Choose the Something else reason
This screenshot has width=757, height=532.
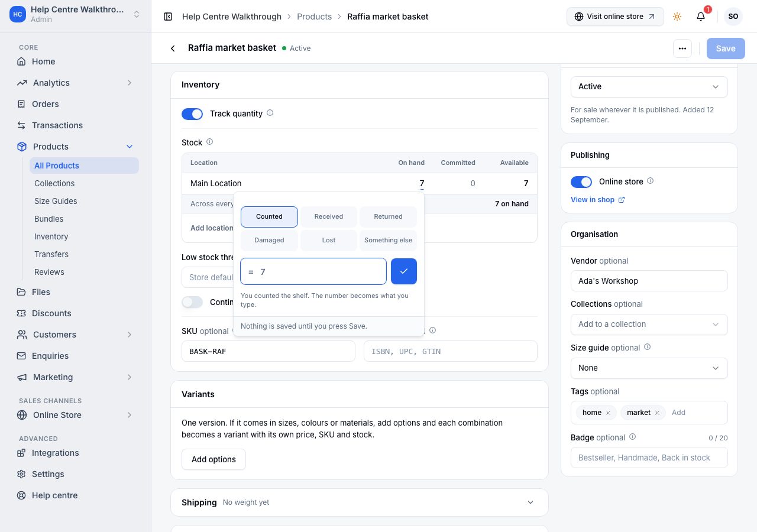tap(388, 240)
